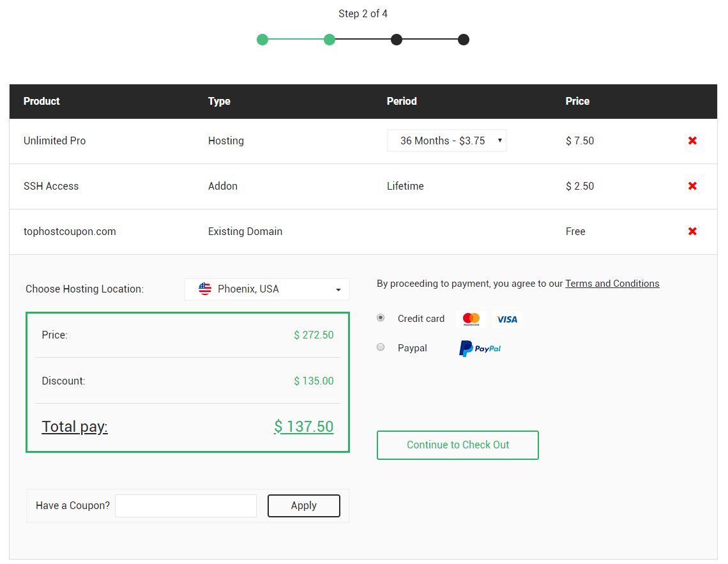
Task: Remove tophostcoupon.com domain from cart
Action: coord(692,231)
